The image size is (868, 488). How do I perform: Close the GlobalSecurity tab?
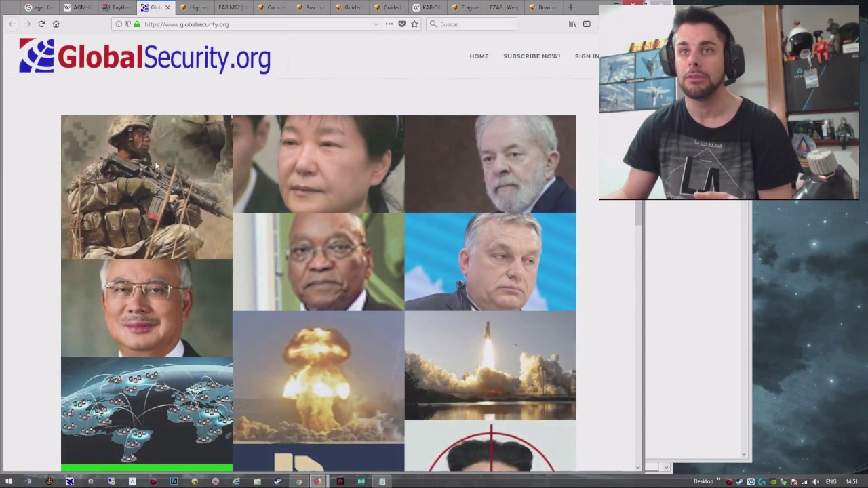167,7
